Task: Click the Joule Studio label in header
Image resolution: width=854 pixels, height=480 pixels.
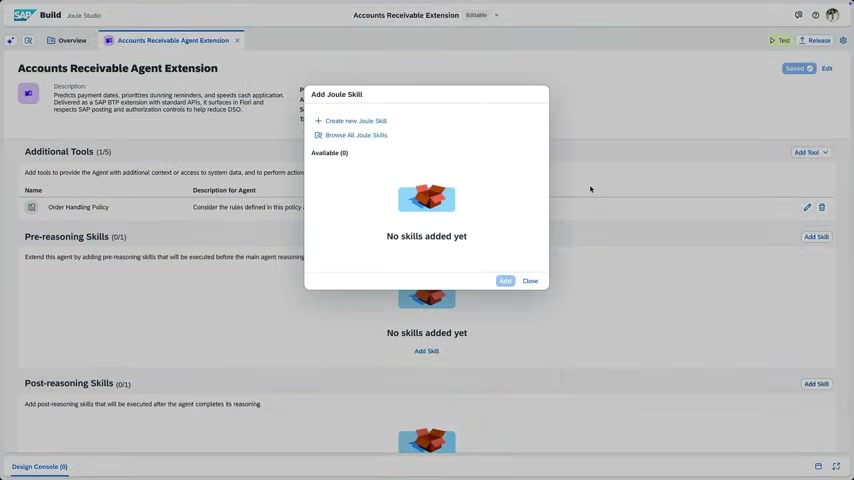Action: point(84,15)
